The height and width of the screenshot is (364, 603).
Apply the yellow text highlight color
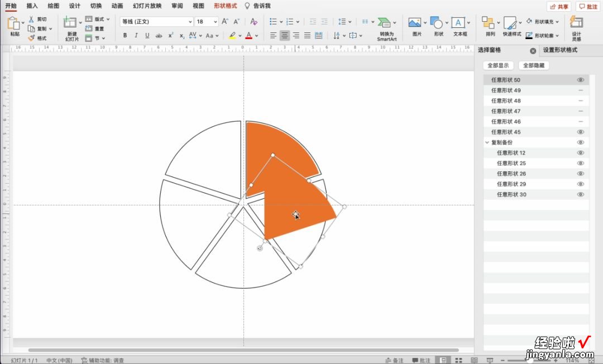tap(232, 36)
